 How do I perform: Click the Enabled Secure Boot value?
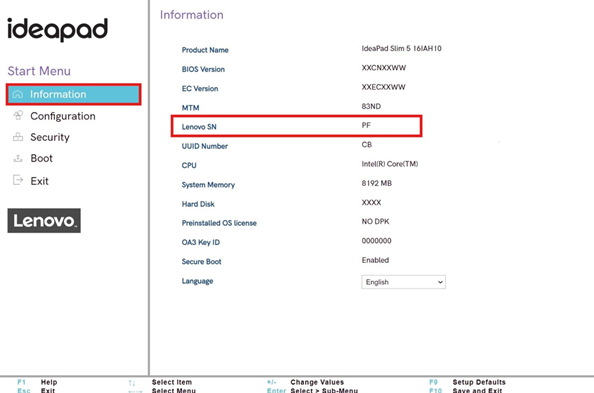(375, 260)
